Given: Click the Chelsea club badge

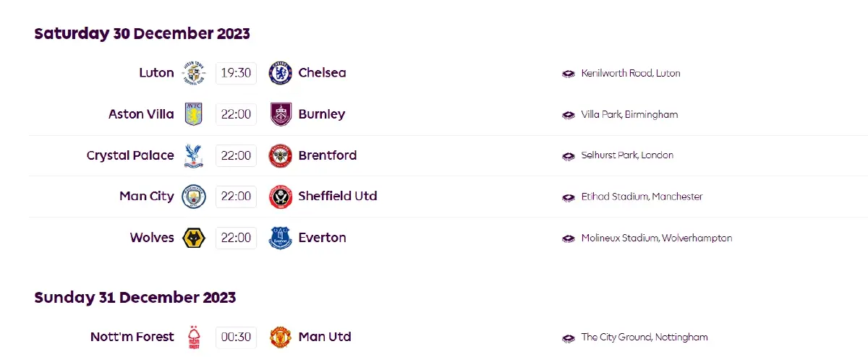Looking at the screenshot, I should click(281, 73).
